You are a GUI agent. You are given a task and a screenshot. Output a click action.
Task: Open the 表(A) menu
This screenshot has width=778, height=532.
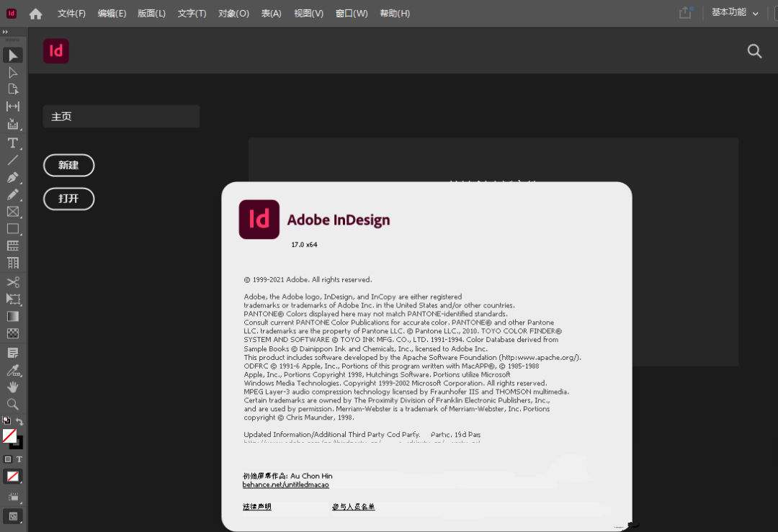(x=272, y=14)
